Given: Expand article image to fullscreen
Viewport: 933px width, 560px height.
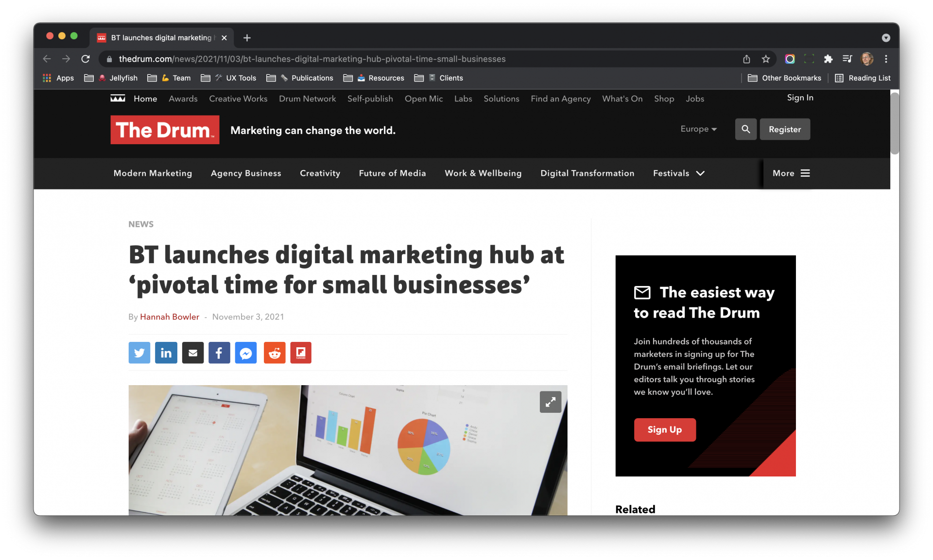Looking at the screenshot, I should pyautogui.click(x=551, y=402).
